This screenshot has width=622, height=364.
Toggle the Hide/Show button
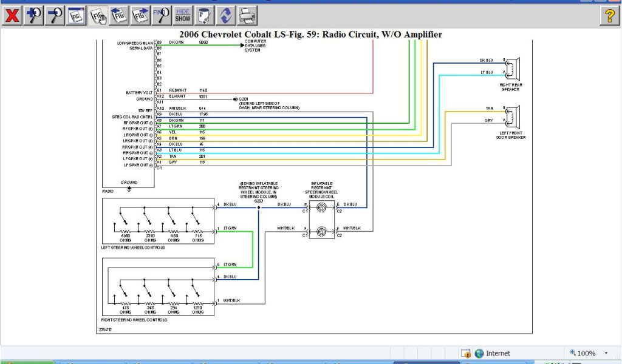[183, 15]
